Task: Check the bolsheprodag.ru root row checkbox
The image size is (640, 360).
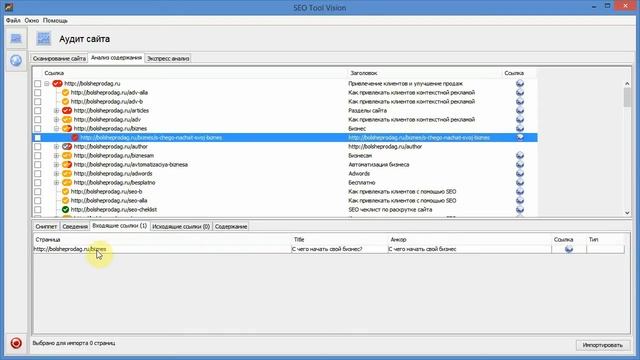Action: point(38,84)
